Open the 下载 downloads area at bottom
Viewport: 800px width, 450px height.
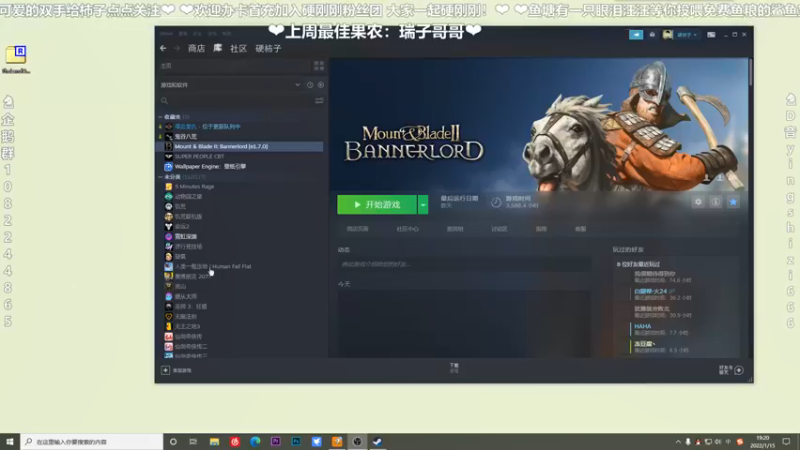454,367
